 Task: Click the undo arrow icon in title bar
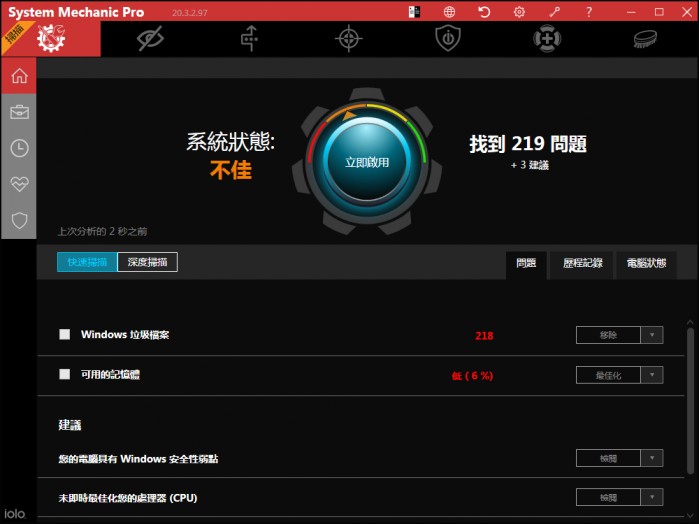point(484,12)
